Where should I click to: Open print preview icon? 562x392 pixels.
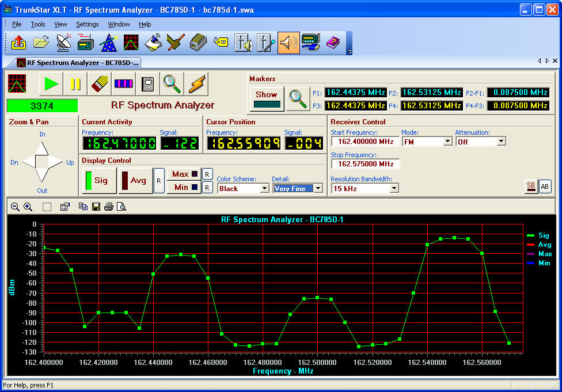[x=121, y=207]
